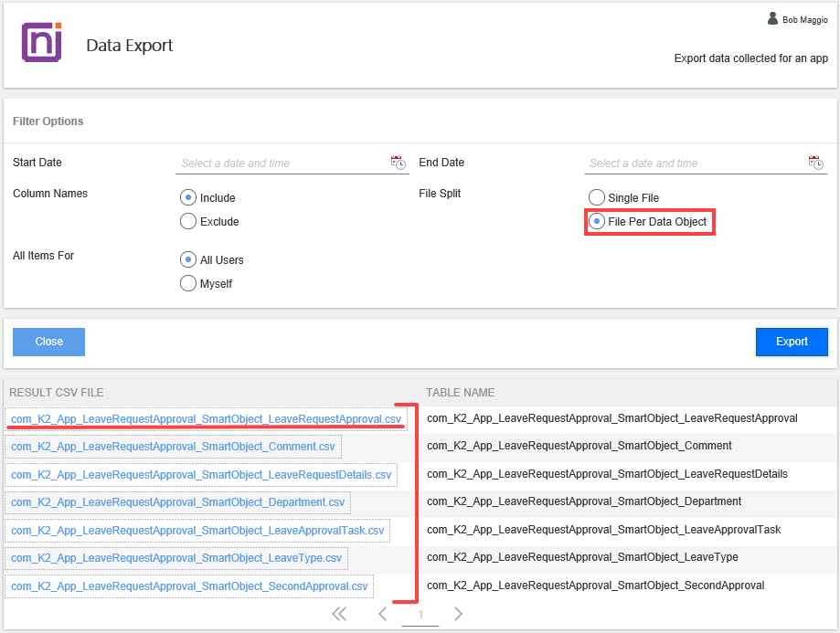This screenshot has width=840, height=633.
Task: Select table name SmartObject_Department cell
Action: [x=584, y=501]
